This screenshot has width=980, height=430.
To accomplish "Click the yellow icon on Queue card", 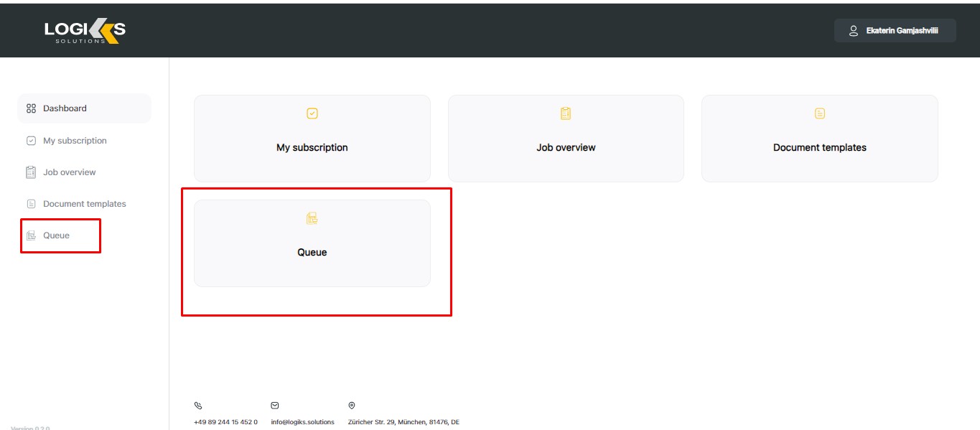I will [x=312, y=218].
